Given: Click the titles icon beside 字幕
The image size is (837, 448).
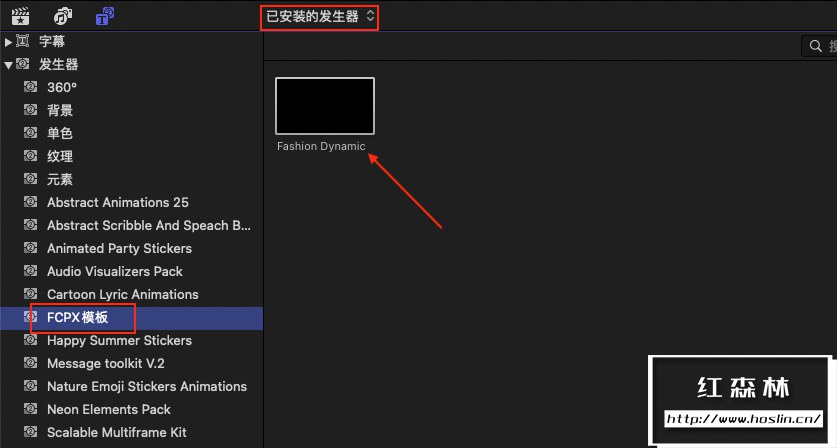Looking at the screenshot, I should click(x=22, y=41).
